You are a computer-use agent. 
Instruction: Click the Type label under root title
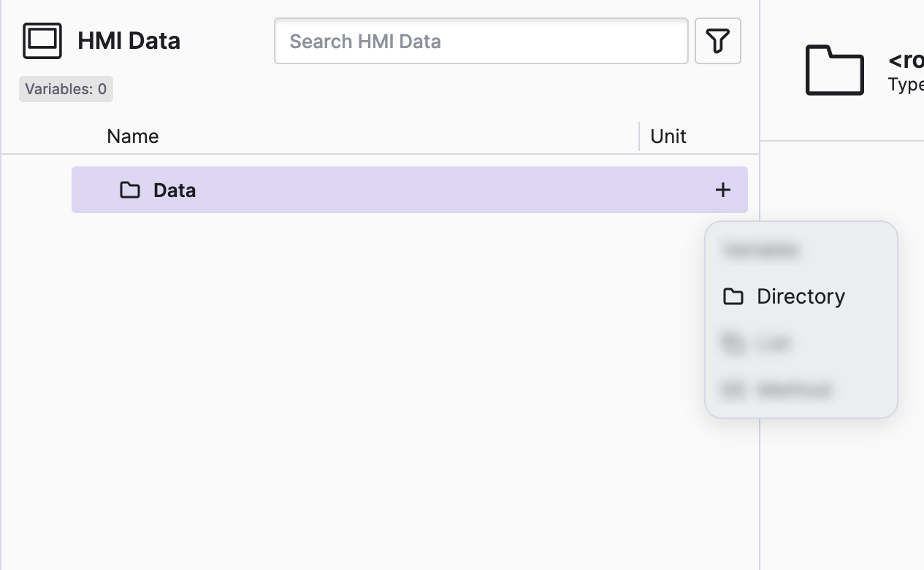pos(906,85)
